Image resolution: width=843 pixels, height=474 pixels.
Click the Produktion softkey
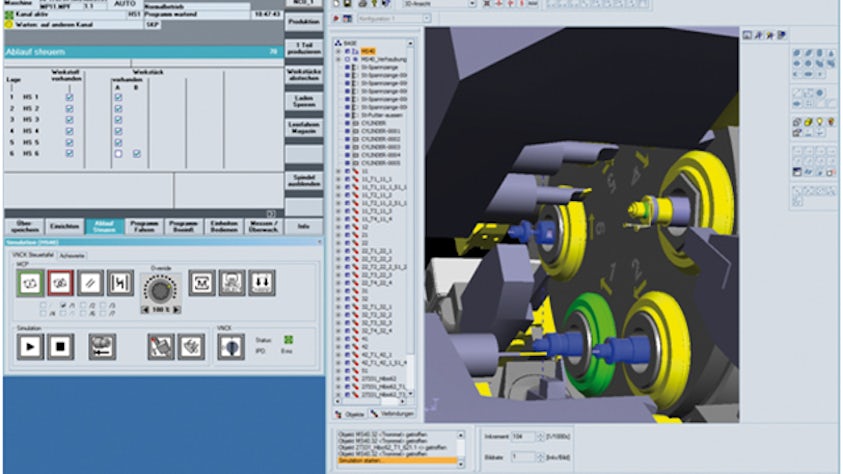tap(304, 21)
